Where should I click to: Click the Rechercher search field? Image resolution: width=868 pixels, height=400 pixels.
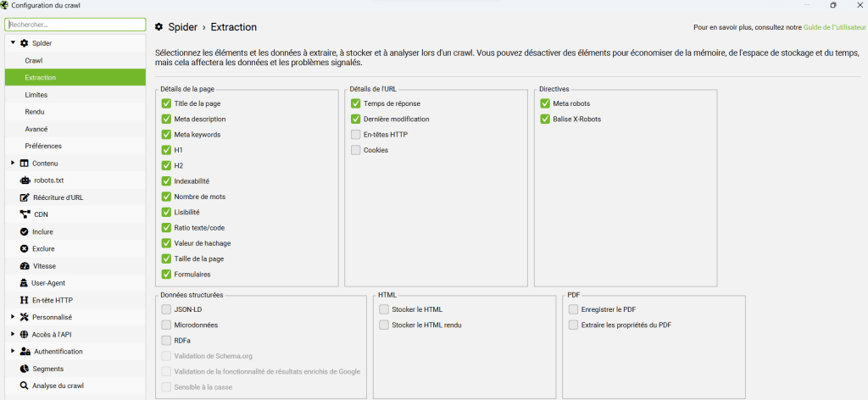pyautogui.click(x=74, y=25)
